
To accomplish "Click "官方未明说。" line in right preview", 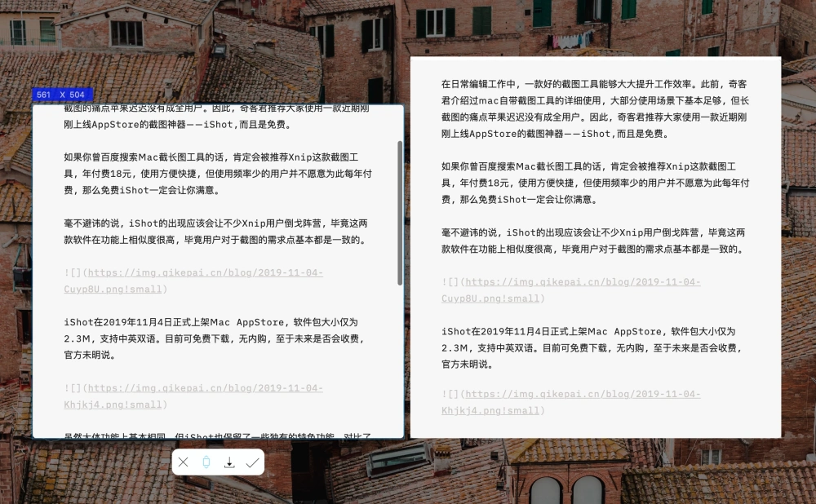I will point(467,365).
